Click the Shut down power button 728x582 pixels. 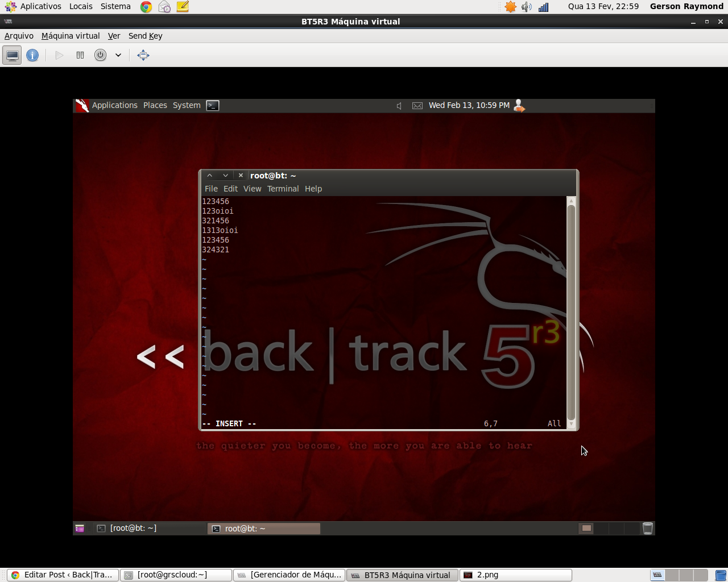[100, 55]
